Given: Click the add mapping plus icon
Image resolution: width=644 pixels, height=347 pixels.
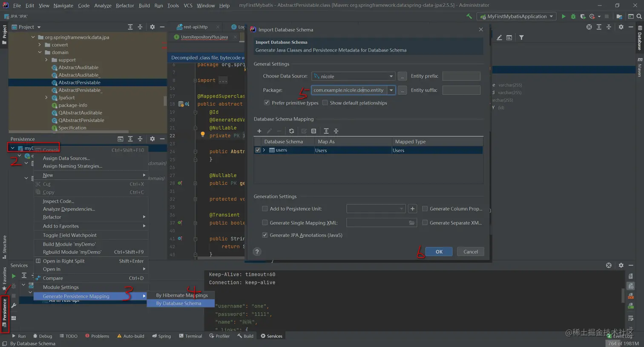Looking at the screenshot, I should [x=259, y=131].
